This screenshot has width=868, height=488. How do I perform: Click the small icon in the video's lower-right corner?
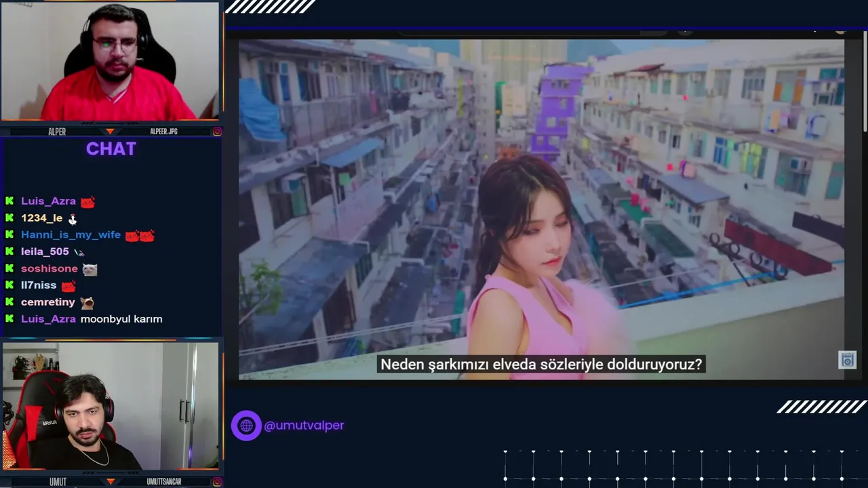[x=848, y=360]
